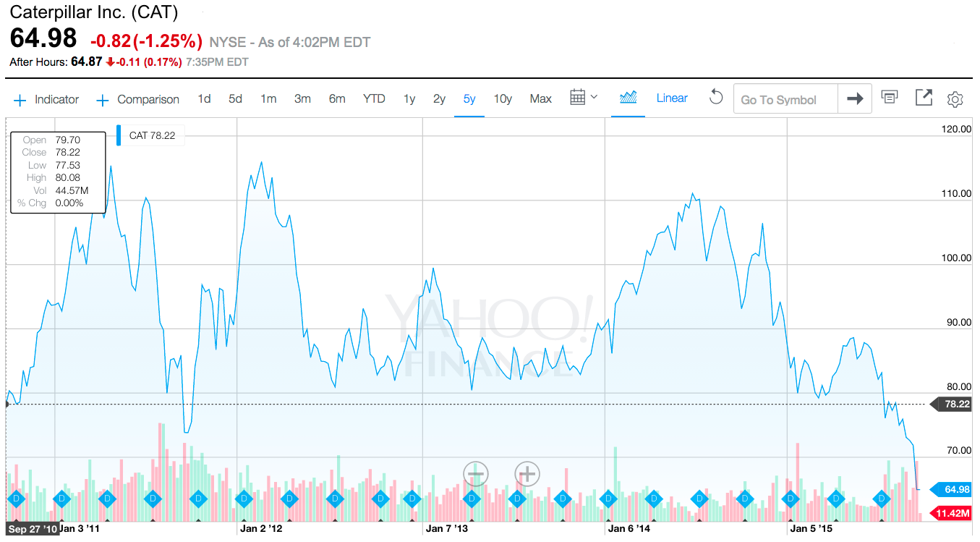Click the blue CAT legend color bar
Screen dimensions: 980x542
point(119,135)
